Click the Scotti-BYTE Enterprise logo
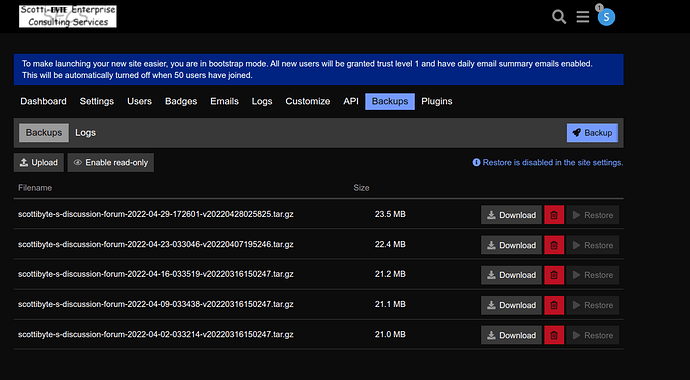 coord(68,16)
